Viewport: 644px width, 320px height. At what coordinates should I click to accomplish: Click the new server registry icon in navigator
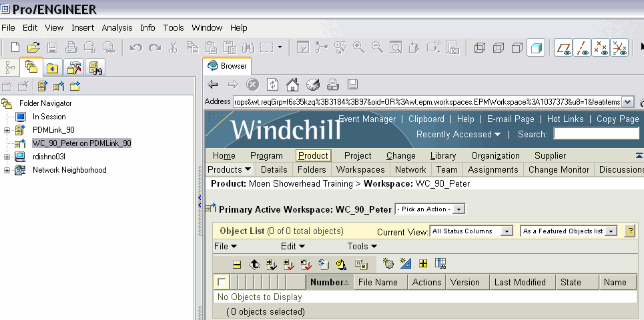(43, 86)
